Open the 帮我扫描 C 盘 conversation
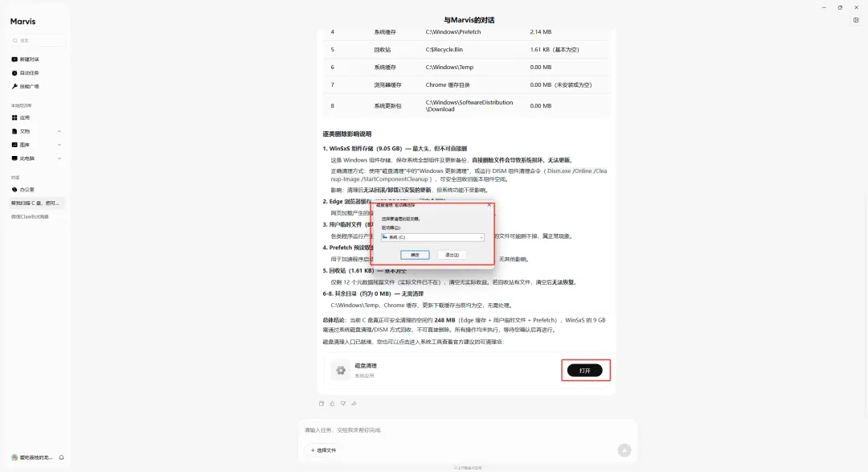 point(36,203)
